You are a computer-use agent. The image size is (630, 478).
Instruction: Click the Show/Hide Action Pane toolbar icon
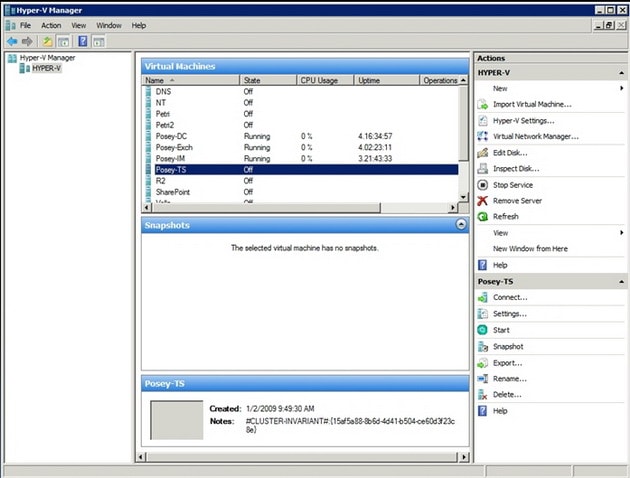pos(98,41)
